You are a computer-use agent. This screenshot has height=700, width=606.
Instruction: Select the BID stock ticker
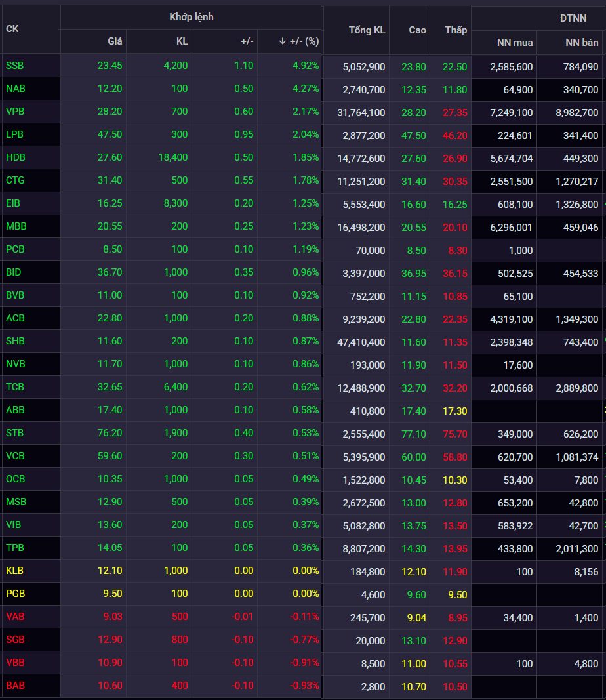pyautogui.click(x=13, y=272)
